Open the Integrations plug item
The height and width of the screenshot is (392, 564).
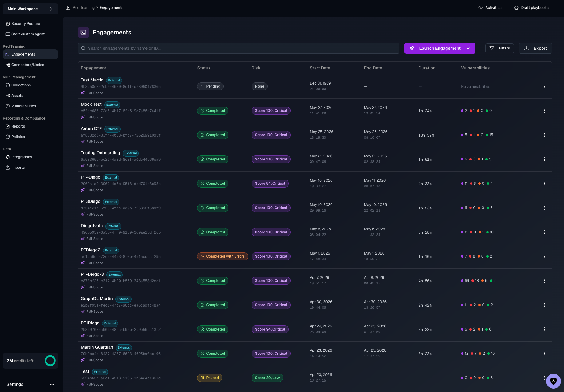pyautogui.click(x=22, y=157)
